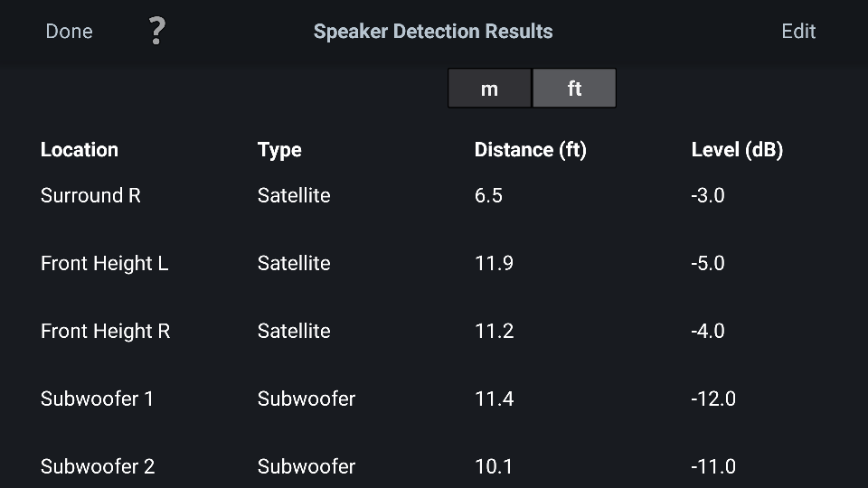This screenshot has height=488, width=868.
Task: Tap Subwoofer 1 level -12.0
Action: (x=713, y=399)
